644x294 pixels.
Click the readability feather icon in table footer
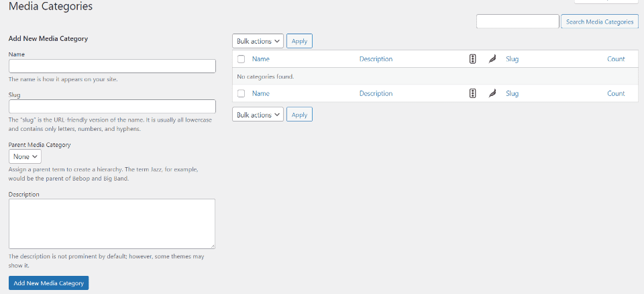pos(492,94)
